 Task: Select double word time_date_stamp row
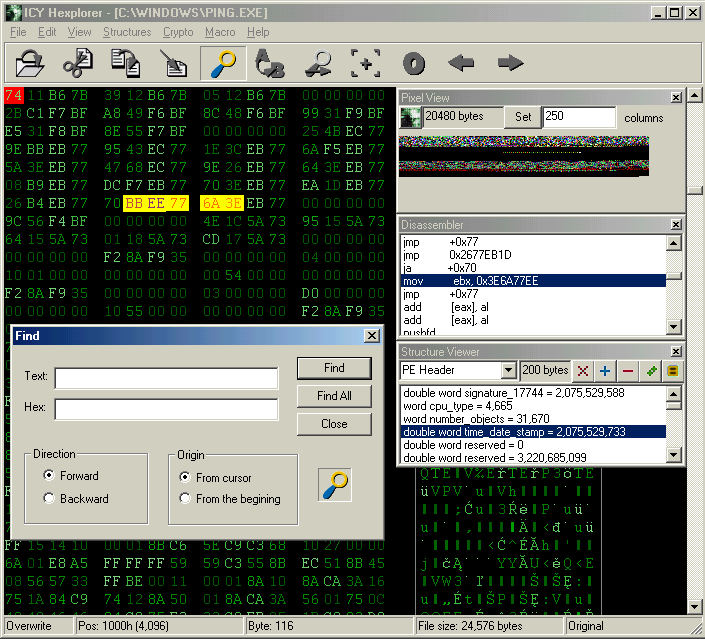click(533, 432)
